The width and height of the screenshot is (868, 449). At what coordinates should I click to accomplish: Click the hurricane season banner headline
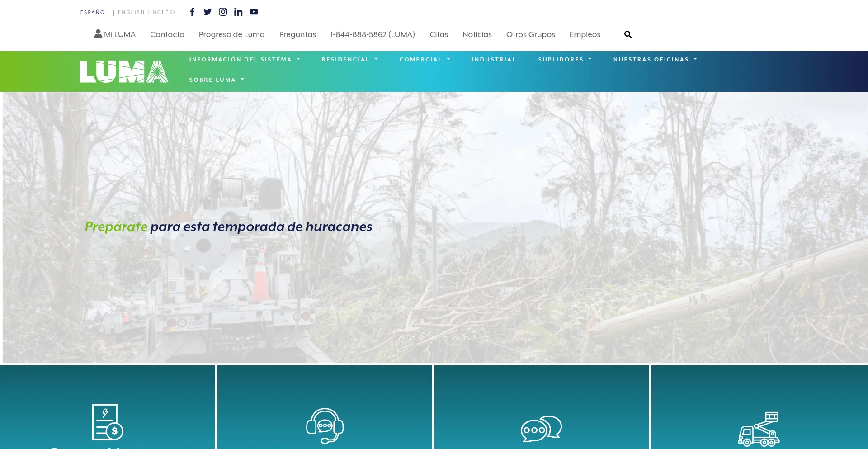(x=228, y=227)
